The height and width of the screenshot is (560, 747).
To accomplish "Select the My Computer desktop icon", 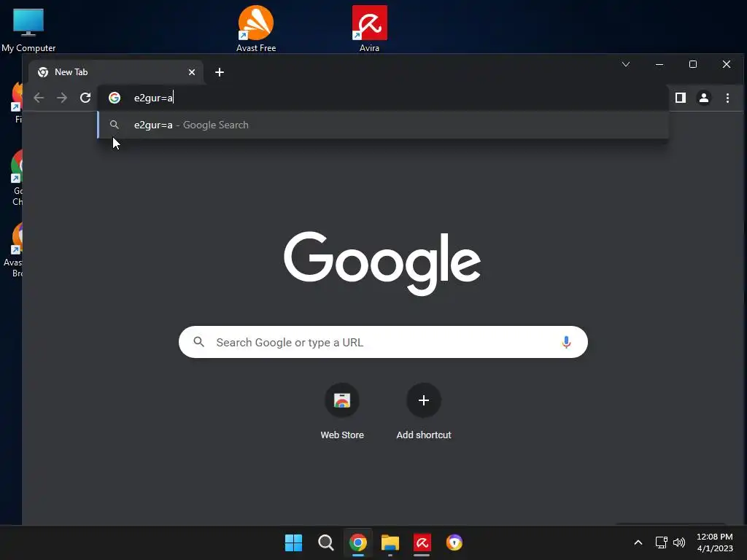I will [x=28, y=29].
